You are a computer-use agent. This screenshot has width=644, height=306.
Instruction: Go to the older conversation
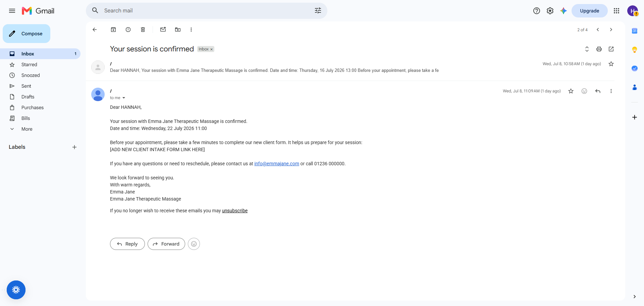611,30
